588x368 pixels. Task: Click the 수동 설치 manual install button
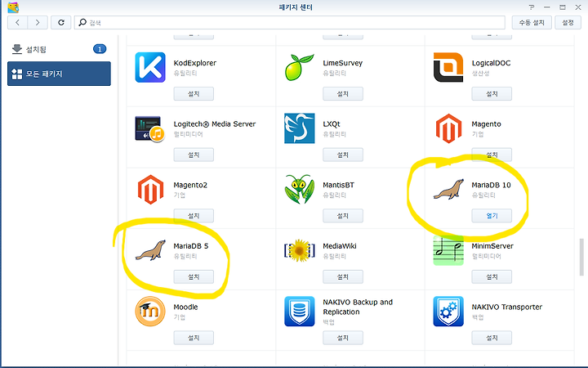(532, 23)
